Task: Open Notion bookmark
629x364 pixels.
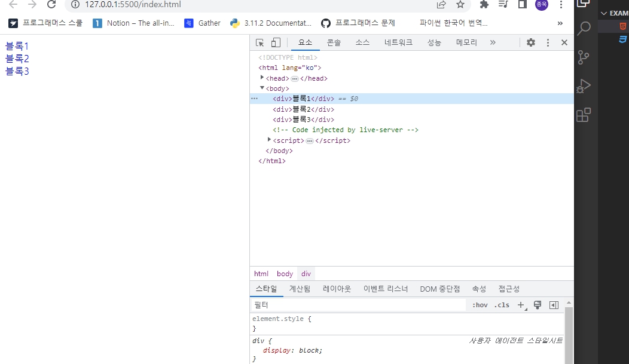Action: click(133, 23)
